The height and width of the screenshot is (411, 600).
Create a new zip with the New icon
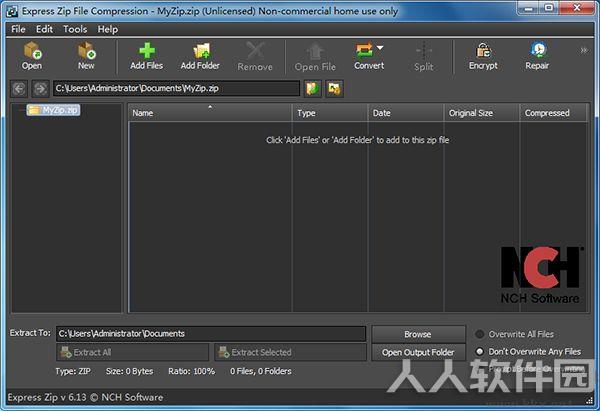86,56
